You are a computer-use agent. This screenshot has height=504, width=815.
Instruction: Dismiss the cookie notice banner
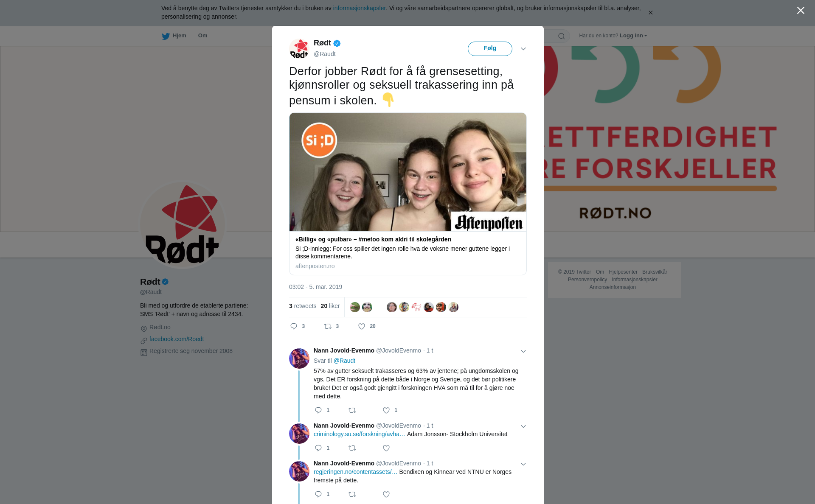tap(650, 12)
